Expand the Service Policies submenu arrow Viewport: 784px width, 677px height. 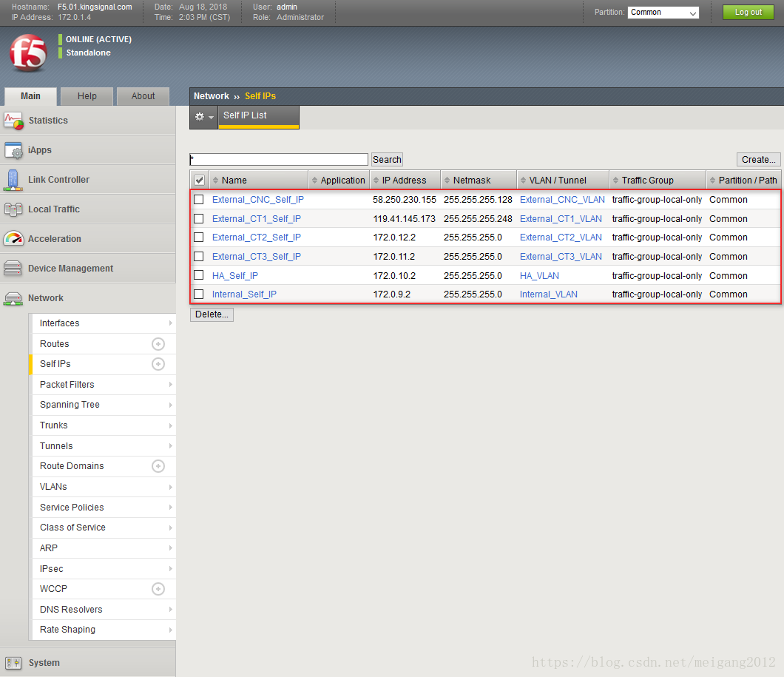tap(171, 508)
